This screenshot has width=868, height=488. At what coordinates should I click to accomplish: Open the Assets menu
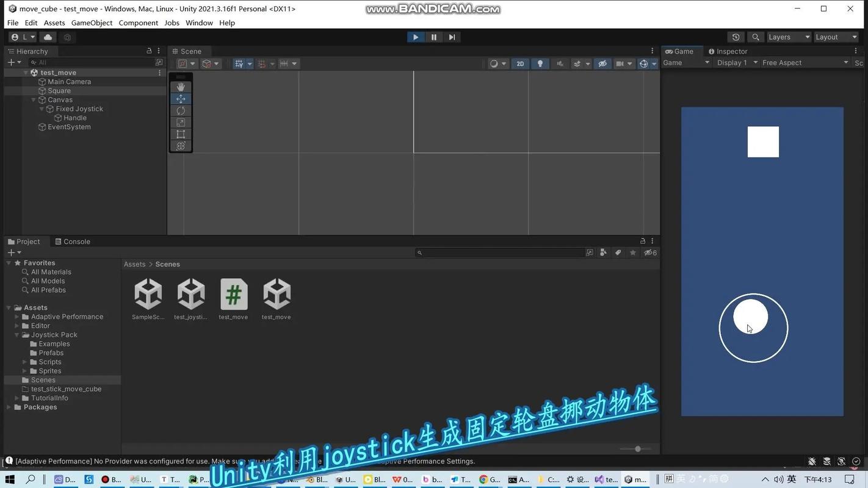[x=54, y=23]
